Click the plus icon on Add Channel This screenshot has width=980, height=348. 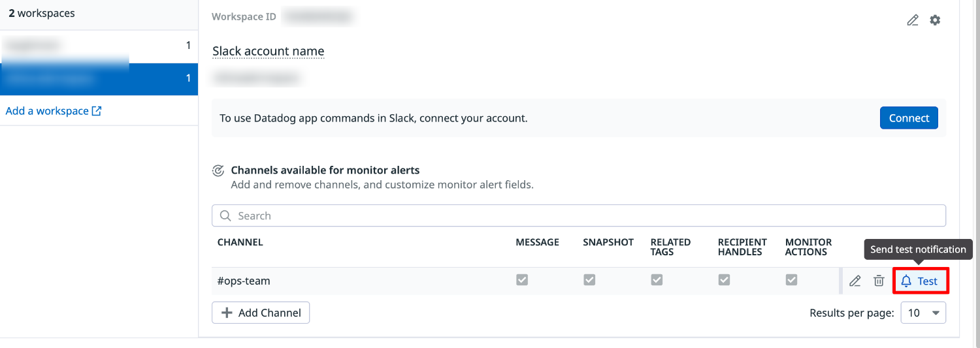pyautogui.click(x=227, y=313)
